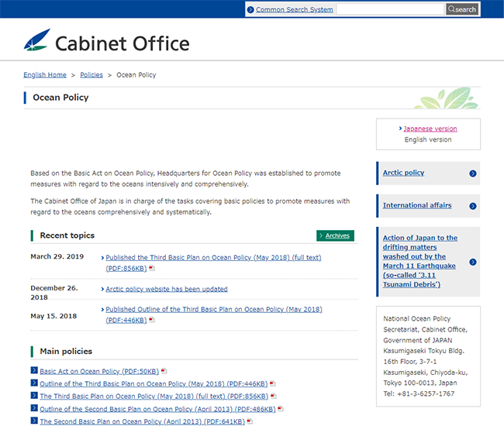Open International affairs sidebar link

[417, 205]
